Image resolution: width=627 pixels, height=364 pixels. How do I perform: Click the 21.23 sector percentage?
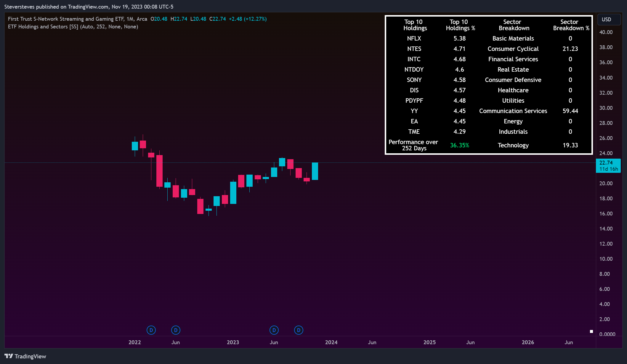[570, 49]
